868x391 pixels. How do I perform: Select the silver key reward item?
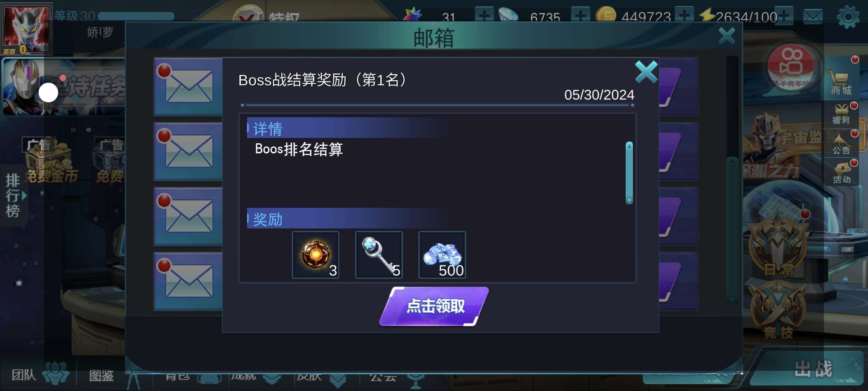[379, 255]
